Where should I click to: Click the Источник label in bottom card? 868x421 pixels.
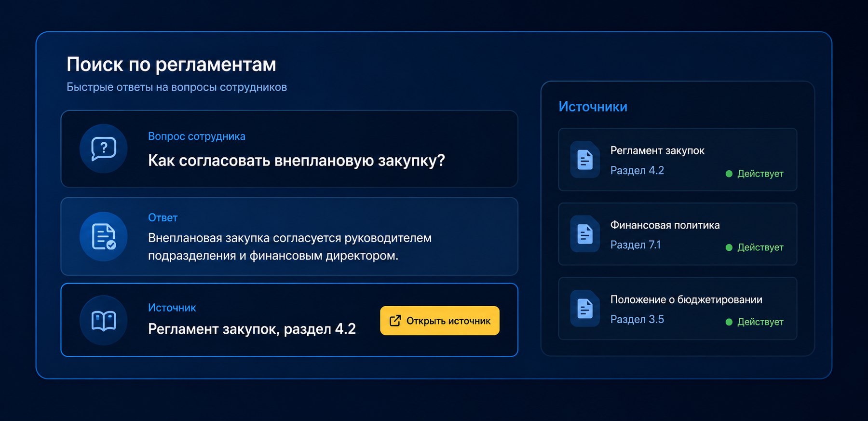172,308
